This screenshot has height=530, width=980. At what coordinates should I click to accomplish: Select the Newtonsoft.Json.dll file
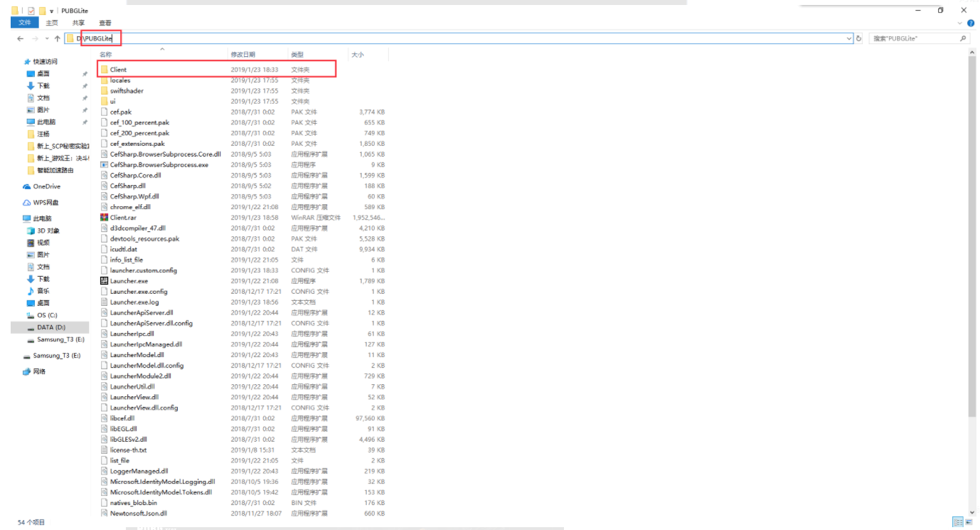(x=139, y=514)
